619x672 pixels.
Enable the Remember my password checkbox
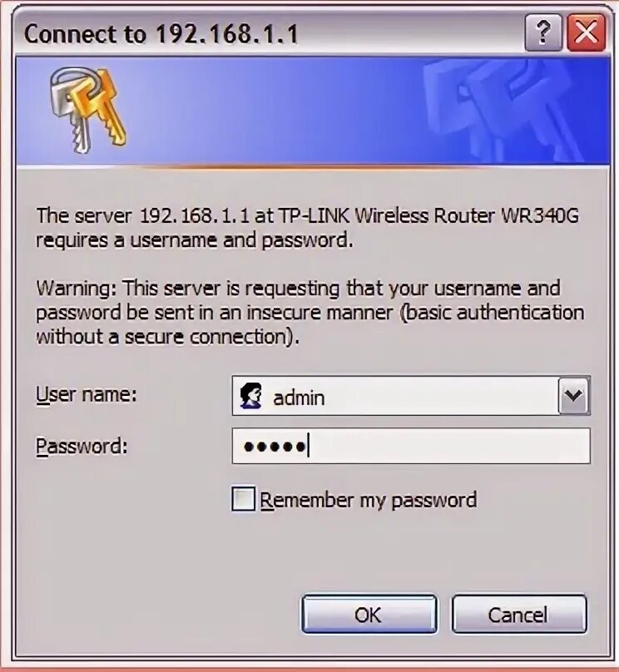point(243,498)
